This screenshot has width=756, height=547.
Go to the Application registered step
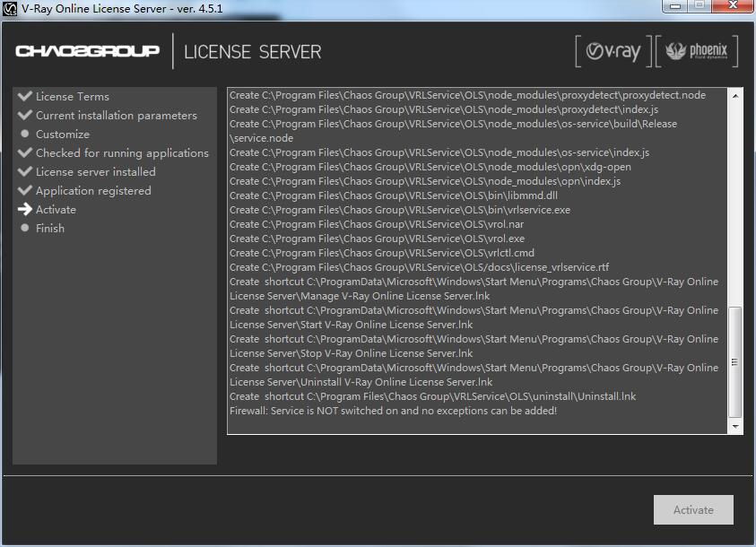pyautogui.click(x=93, y=191)
